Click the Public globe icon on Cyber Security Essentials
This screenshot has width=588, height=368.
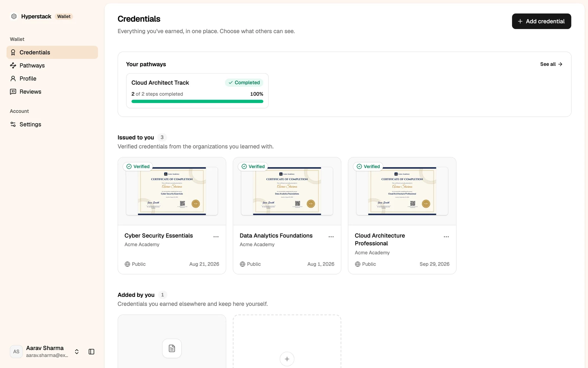(128, 264)
